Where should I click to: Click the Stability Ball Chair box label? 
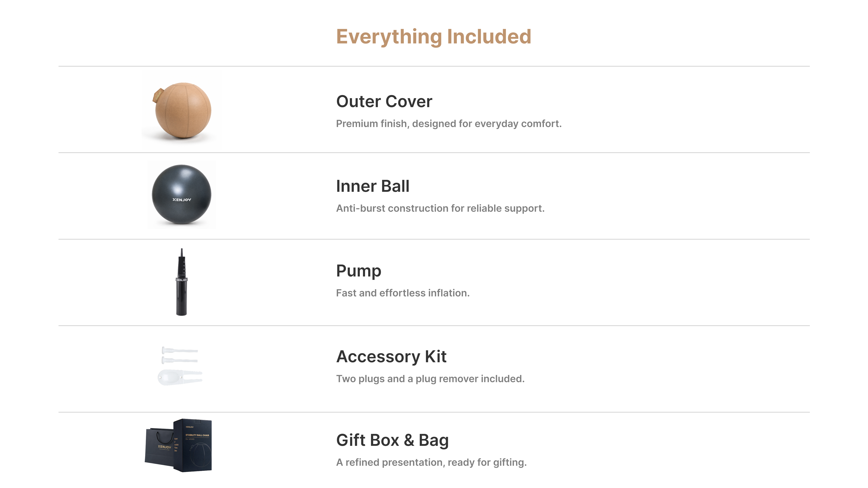(x=197, y=435)
